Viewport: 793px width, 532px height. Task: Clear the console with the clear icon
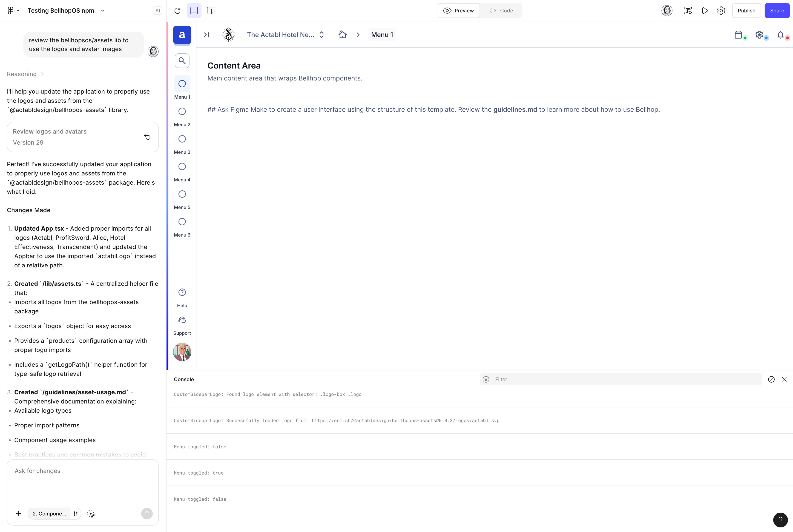[771, 379]
